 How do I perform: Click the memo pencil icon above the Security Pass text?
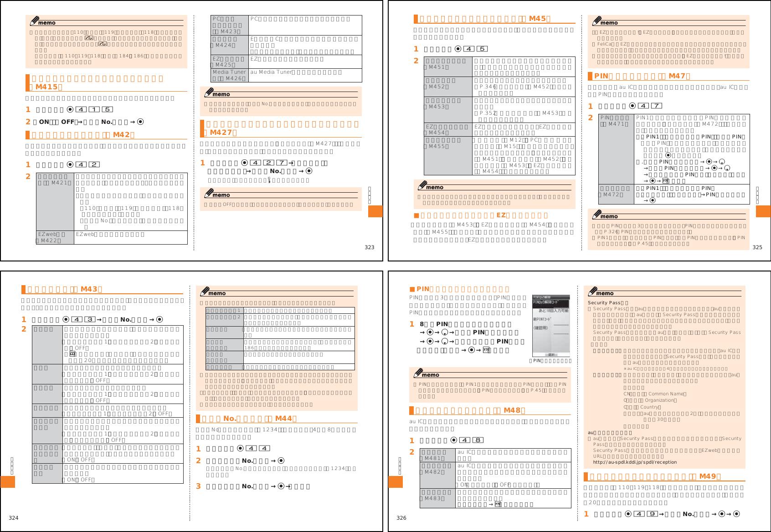pos(592,292)
